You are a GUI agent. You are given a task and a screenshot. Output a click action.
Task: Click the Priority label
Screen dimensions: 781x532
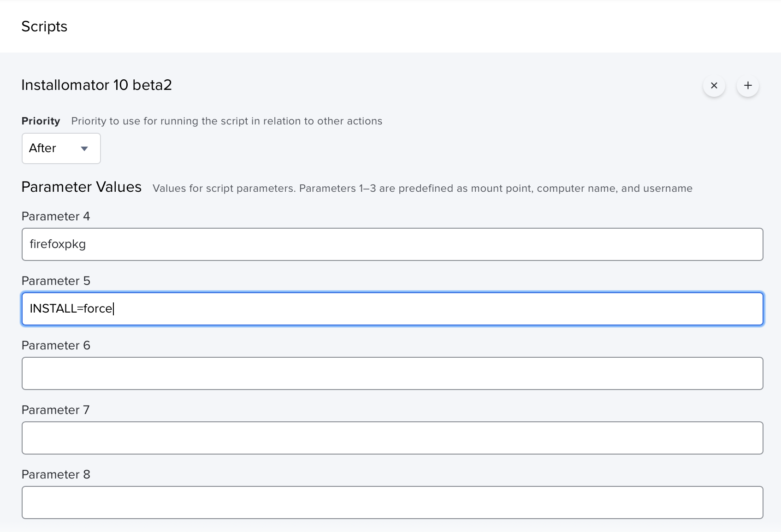click(x=41, y=121)
